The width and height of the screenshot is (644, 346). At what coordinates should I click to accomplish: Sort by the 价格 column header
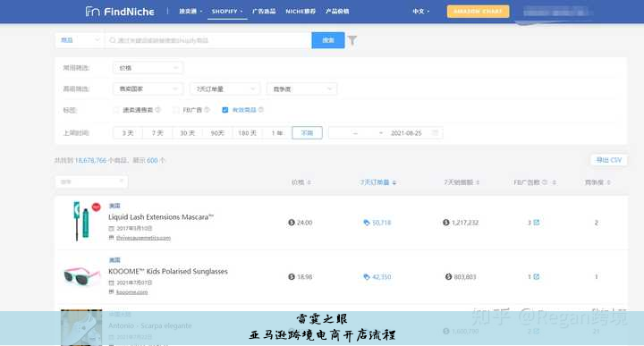[301, 182]
